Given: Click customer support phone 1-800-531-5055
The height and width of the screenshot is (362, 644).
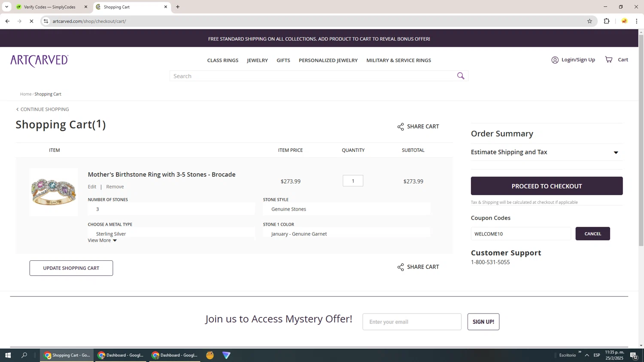Looking at the screenshot, I should (x=490, y=262).
